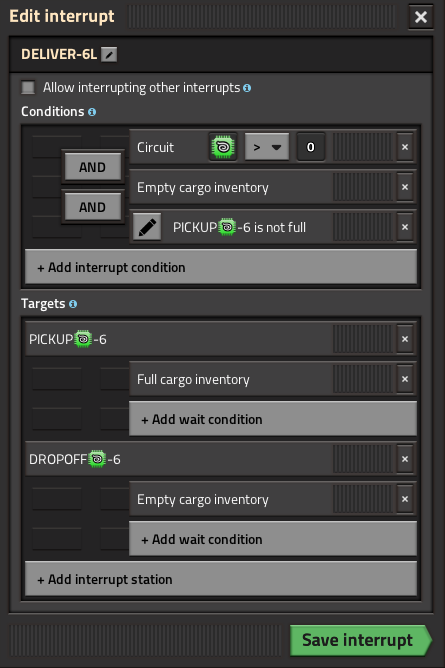
Task: Remove the DROPOFF-6 target station
Action: pos(405,459)
